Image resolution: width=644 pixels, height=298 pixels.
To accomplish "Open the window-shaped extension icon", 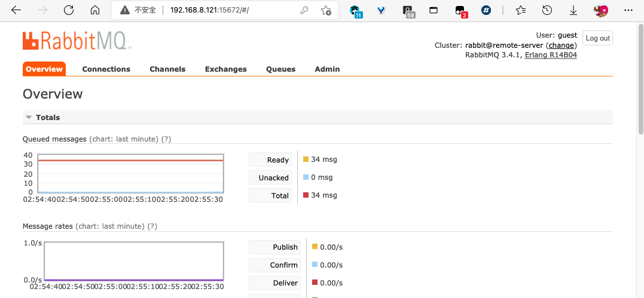I will click(x=434, y=10).
